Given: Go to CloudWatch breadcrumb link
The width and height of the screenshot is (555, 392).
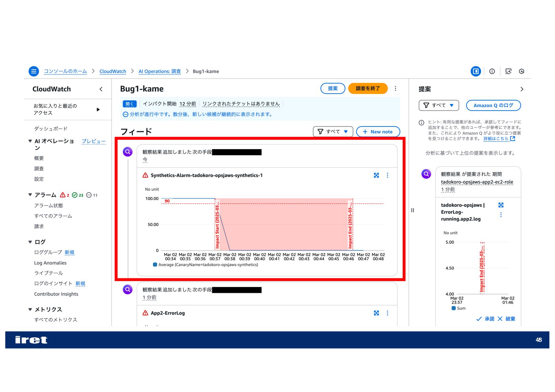Looking at the screenshot, I should pos(113,71).
